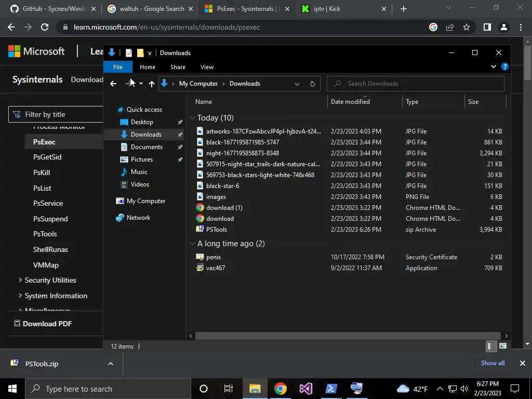Click Show all downloads link
Viewport: 532px width, 399px height.
pyautogui.click(x=493, y=363)
